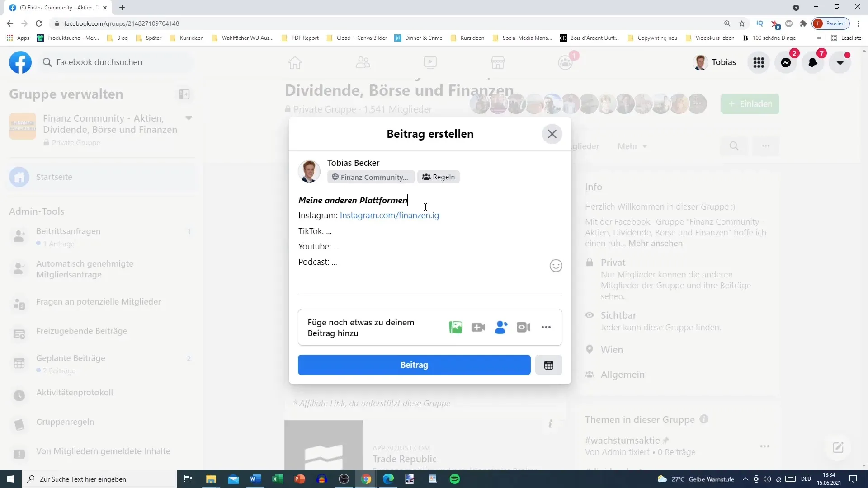
Task: Click the Instagram.com/finanzen.ig link
Action: pos(389,215)
